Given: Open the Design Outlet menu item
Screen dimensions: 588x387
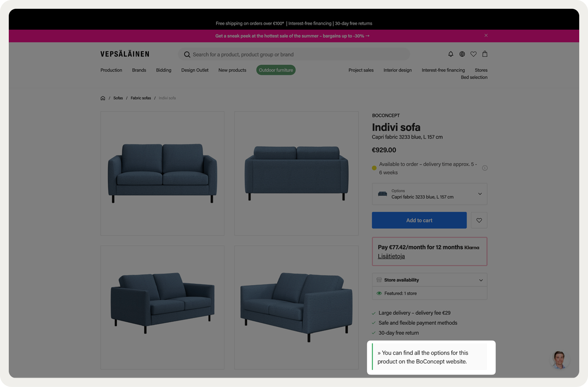Looking at the screenshot, I should [195, 70].
